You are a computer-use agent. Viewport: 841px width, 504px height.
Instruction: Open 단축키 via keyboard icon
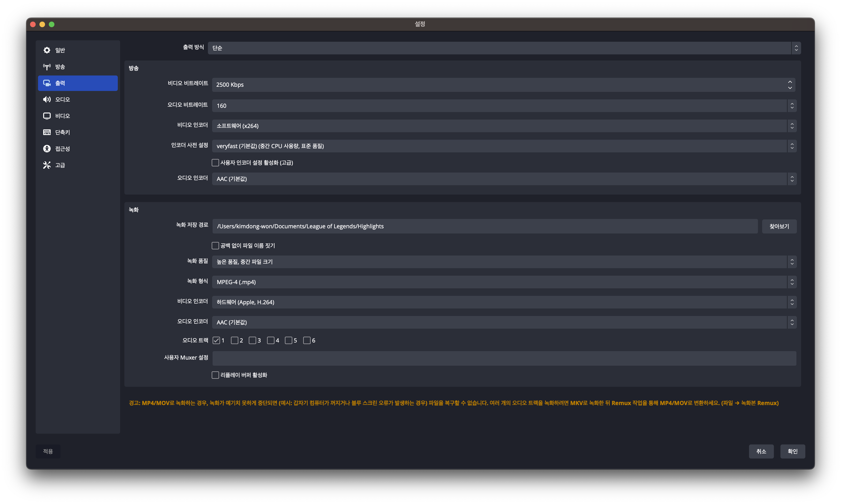pyautogui.click(x=47, y=132)
